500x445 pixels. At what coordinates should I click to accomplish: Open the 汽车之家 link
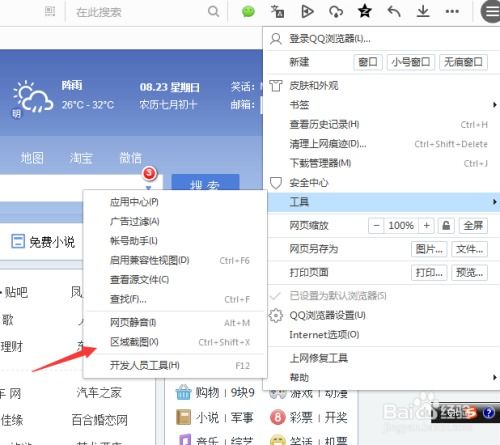pos(99,393)
